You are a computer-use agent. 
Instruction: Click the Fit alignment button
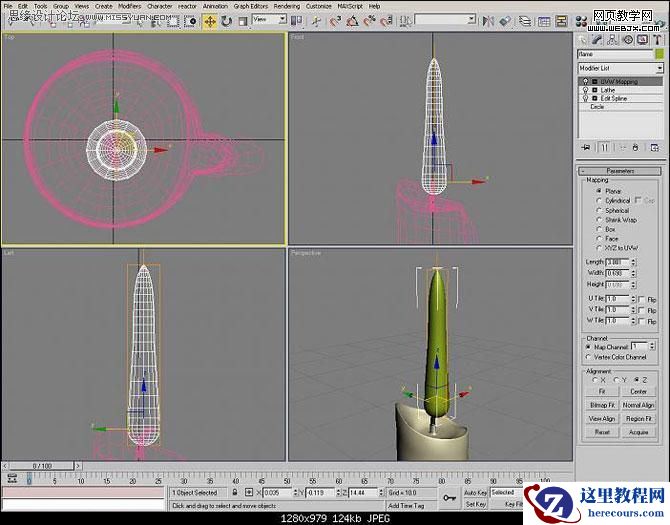[x=602, y=391]
